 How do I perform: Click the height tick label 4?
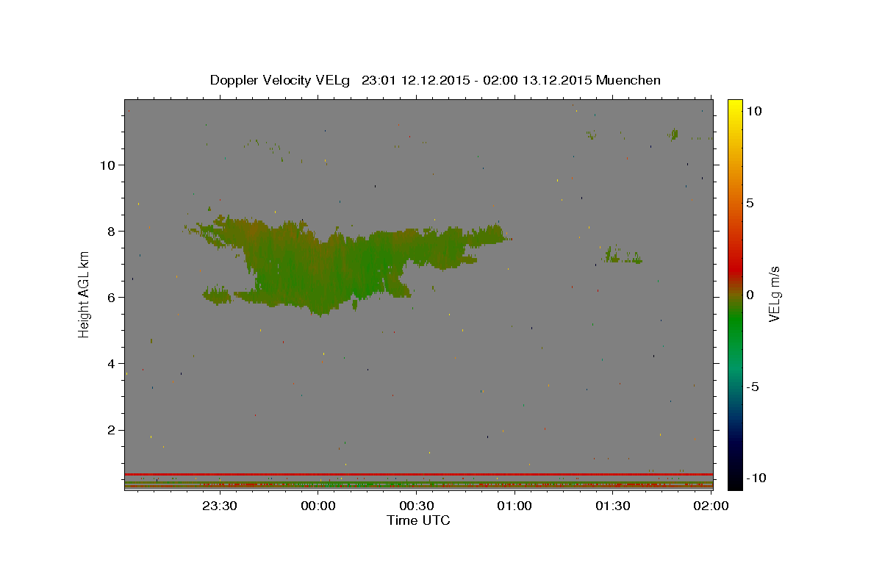click(112, 363)
